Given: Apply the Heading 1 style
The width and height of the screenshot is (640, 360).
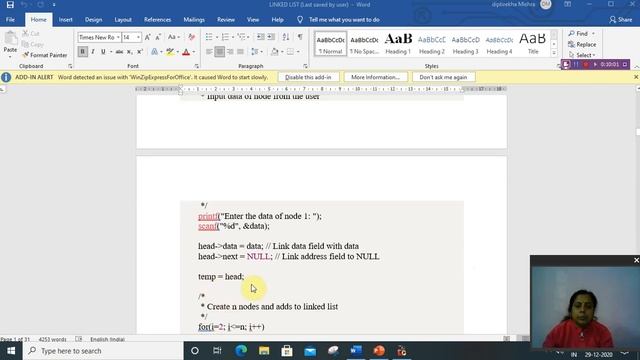Looking at the screenshot, I should point(398,44).
